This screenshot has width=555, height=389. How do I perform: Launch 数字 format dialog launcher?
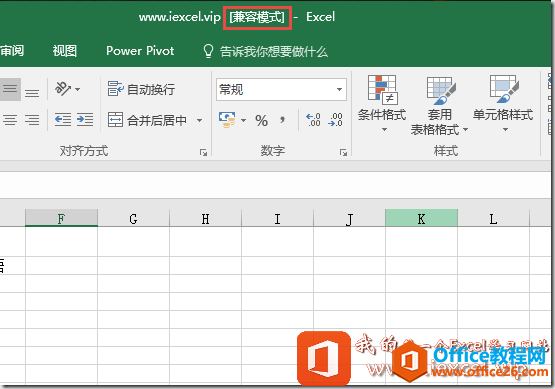pyautogui.click(x=343, y=153)
